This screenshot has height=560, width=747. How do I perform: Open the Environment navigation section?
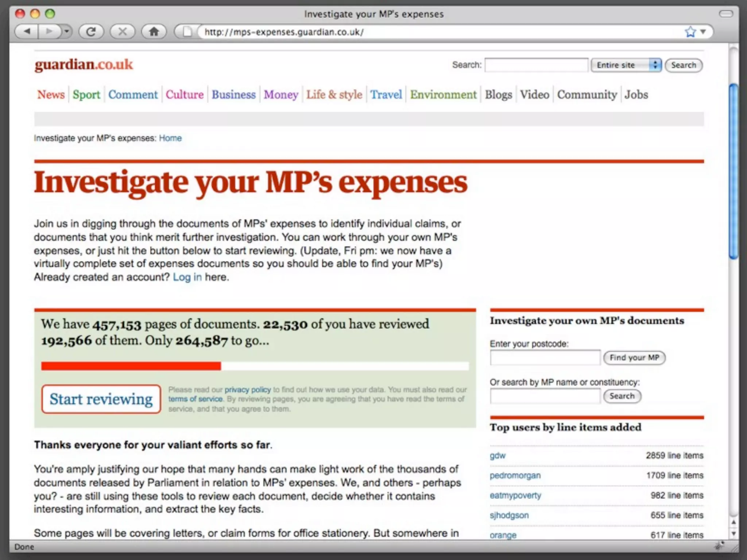pos(443,95)
